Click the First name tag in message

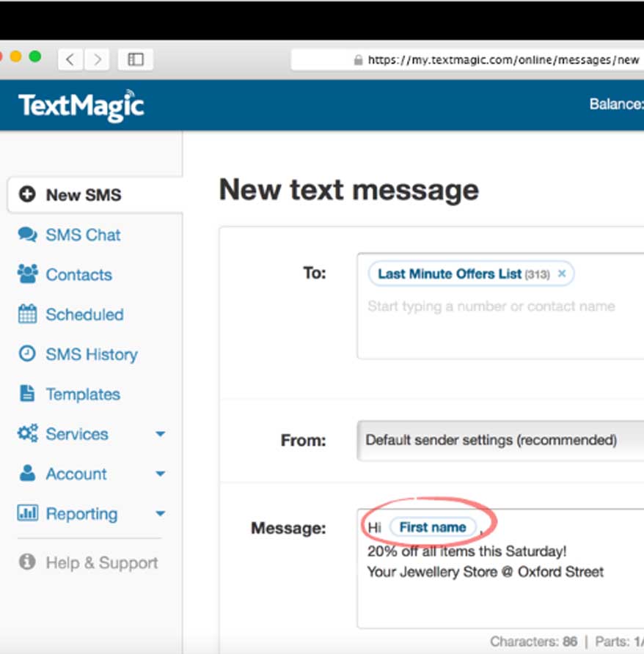[x=432, y=527]
